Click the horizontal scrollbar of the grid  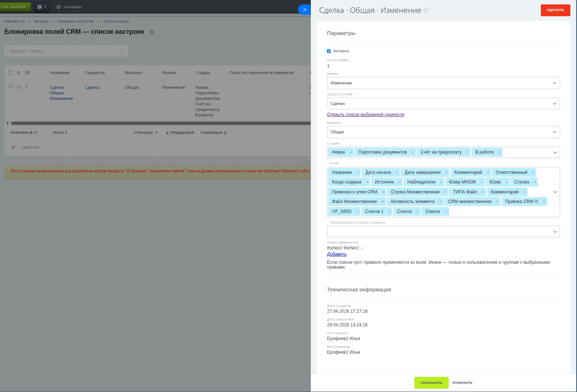[161, 123]
